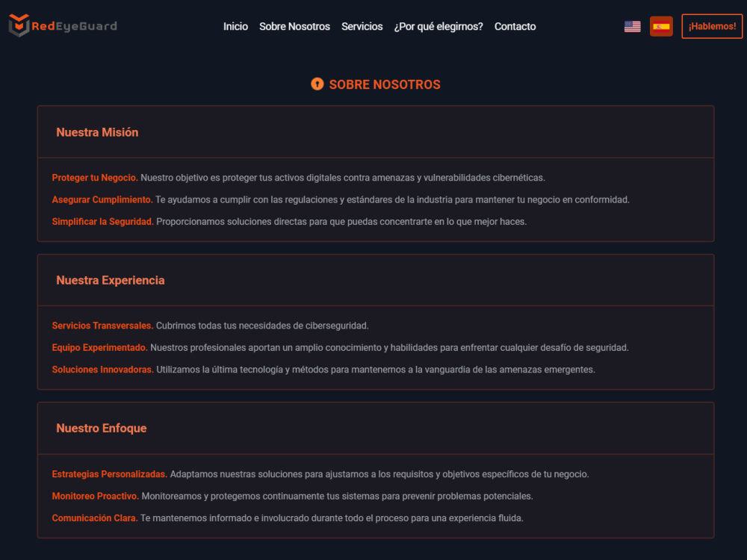The height and width of the screenshot is (560, 747).
Task: Select the Nuestra Misión card heading
Action: click(97, 132)
